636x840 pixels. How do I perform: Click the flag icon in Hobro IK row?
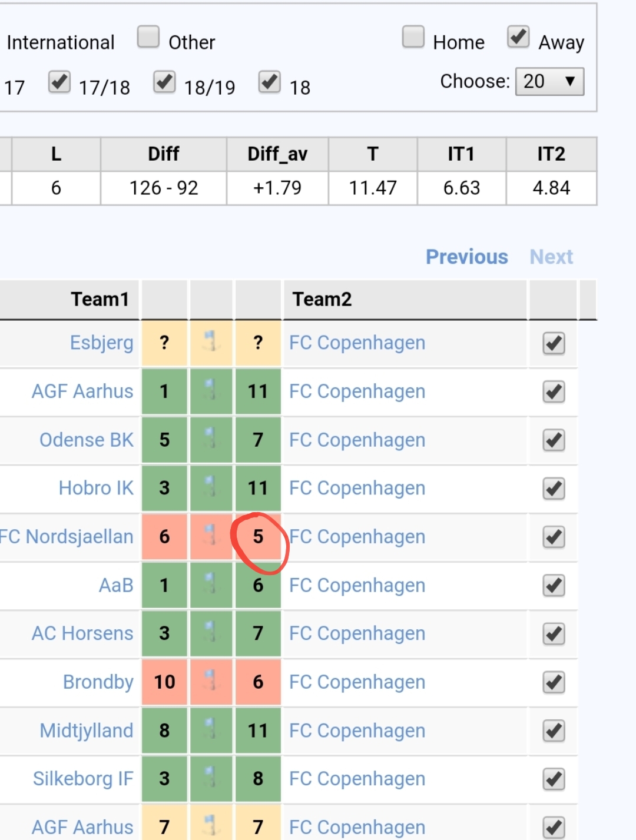(x=211, y=487)
